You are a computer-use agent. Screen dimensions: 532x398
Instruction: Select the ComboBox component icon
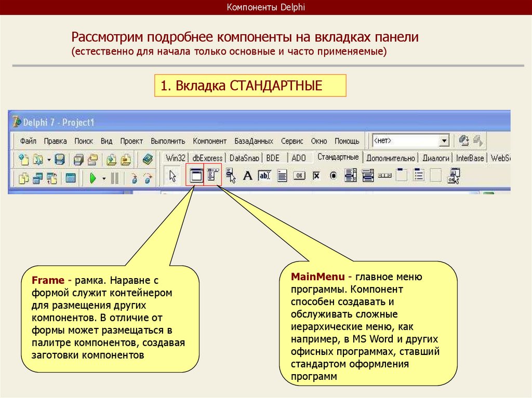(x=368, y=175)
